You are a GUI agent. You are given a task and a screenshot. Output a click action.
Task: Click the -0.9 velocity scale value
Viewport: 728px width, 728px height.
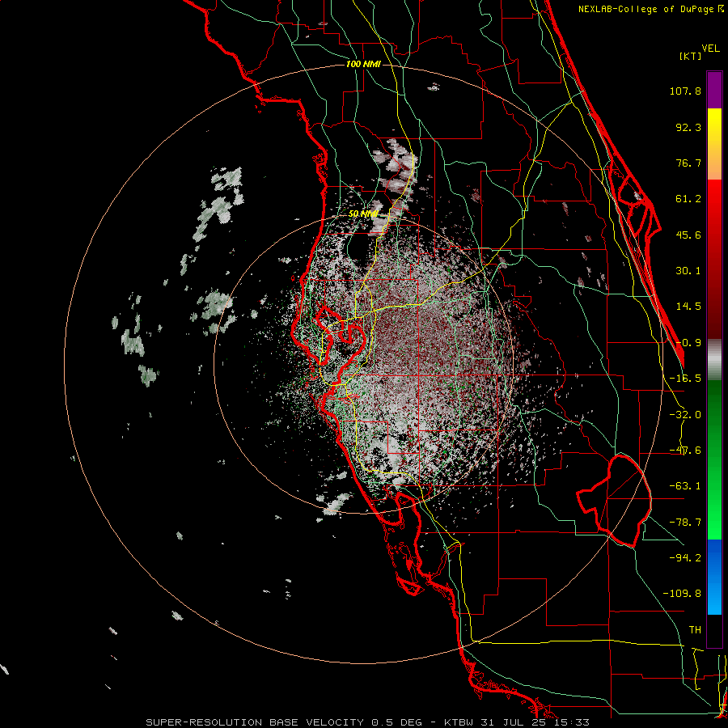point(688,343)
